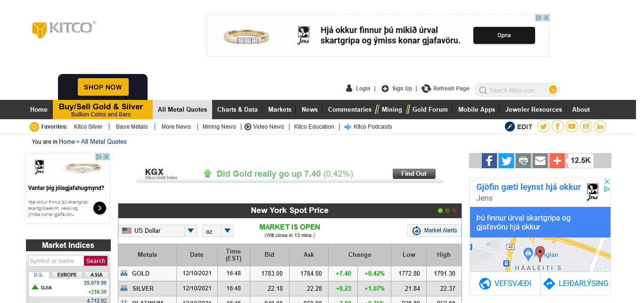
Task: Click the SHOP NOW button
Action: coord(103,87)
